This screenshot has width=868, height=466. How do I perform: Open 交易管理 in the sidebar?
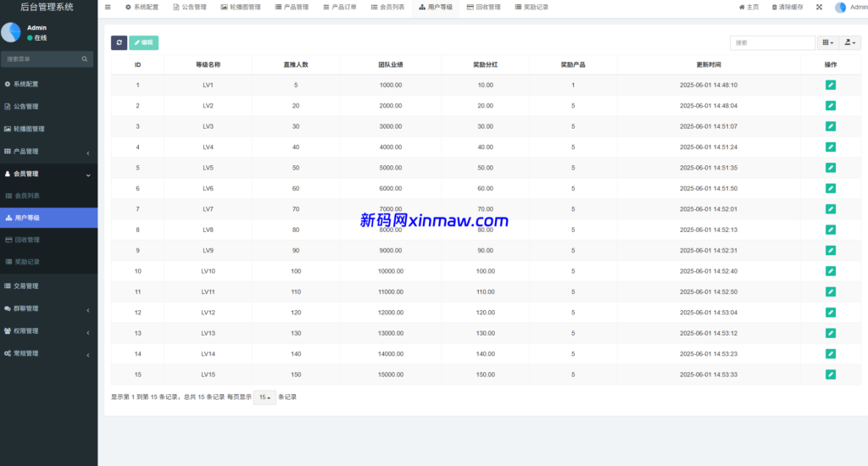pyautogui.click(x=48, y=286)
